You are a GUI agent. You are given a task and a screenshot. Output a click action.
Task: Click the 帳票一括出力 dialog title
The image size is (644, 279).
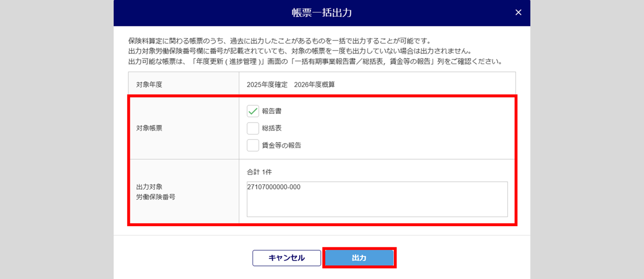(321, 13)
